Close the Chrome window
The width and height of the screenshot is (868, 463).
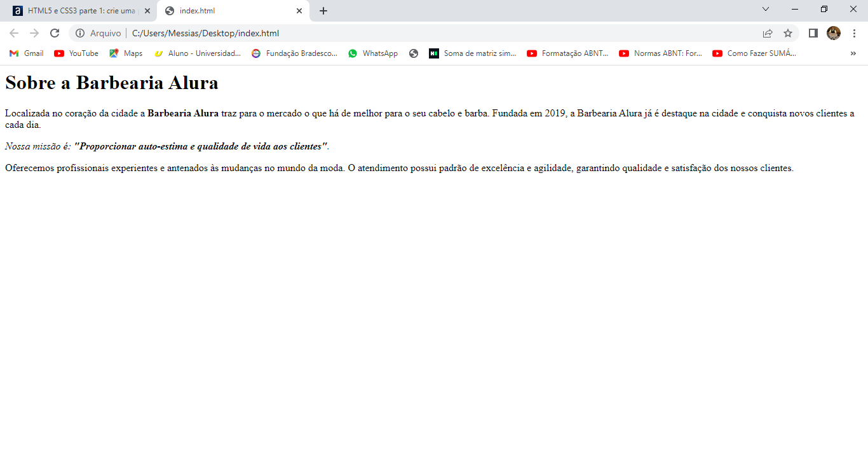pos(853,9)
